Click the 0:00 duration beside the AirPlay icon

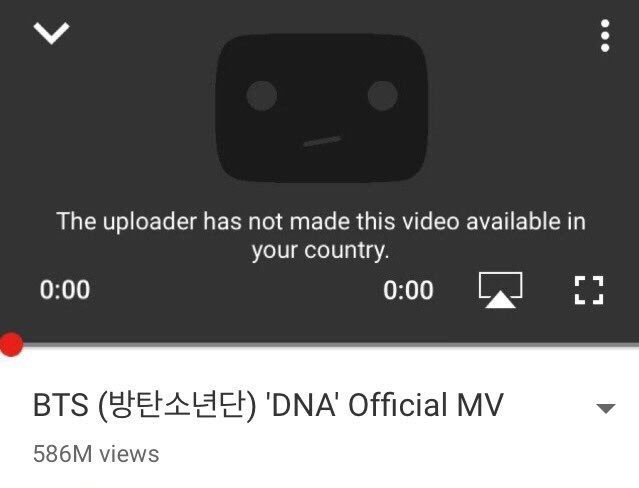click(408, 290)
